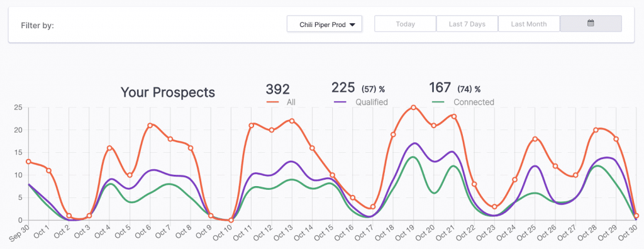Click the Oct 17 data point on the orange line
The image size is (644, 249).
373,207
